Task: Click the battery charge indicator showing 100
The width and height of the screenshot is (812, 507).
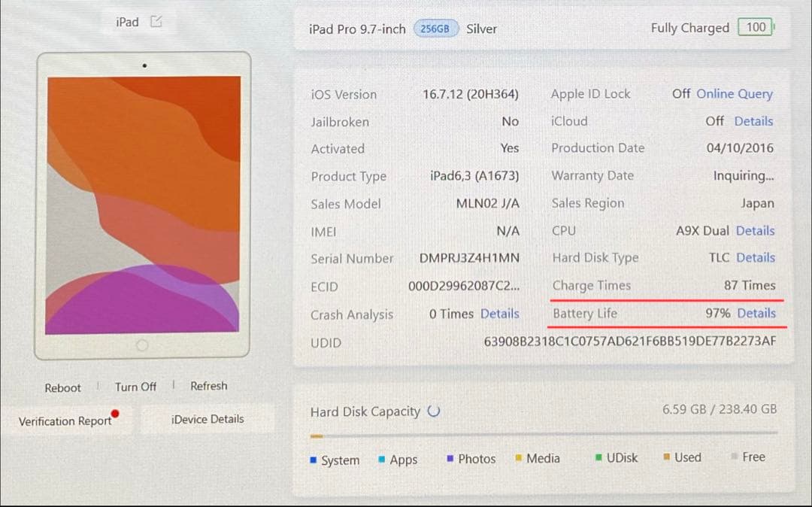Action: (756, 27)
